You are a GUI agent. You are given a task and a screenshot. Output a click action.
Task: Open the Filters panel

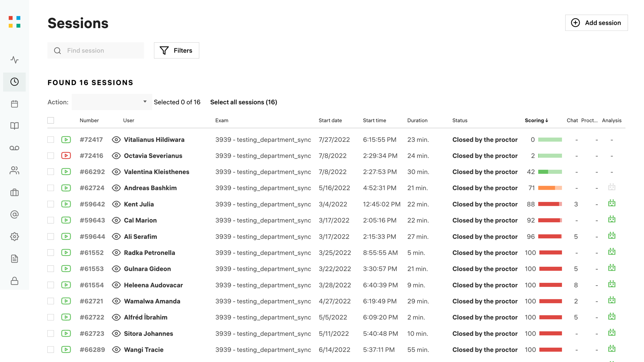click(x=176, y=50)
